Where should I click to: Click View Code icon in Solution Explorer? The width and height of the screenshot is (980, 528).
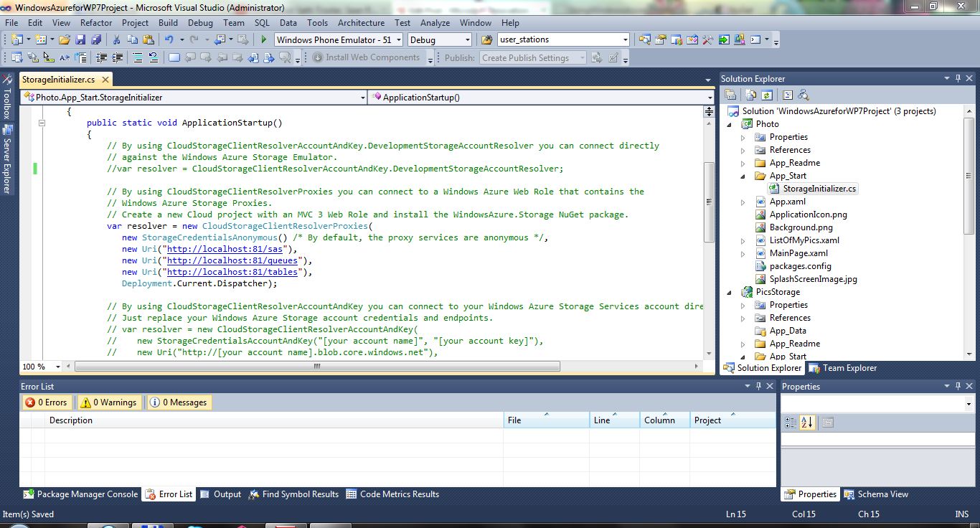[787, 95]
